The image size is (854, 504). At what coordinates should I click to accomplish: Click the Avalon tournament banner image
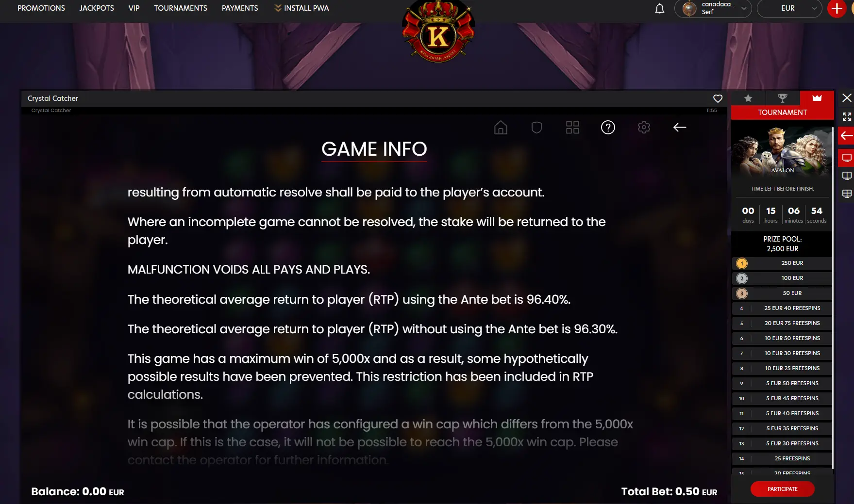point(782,151)
